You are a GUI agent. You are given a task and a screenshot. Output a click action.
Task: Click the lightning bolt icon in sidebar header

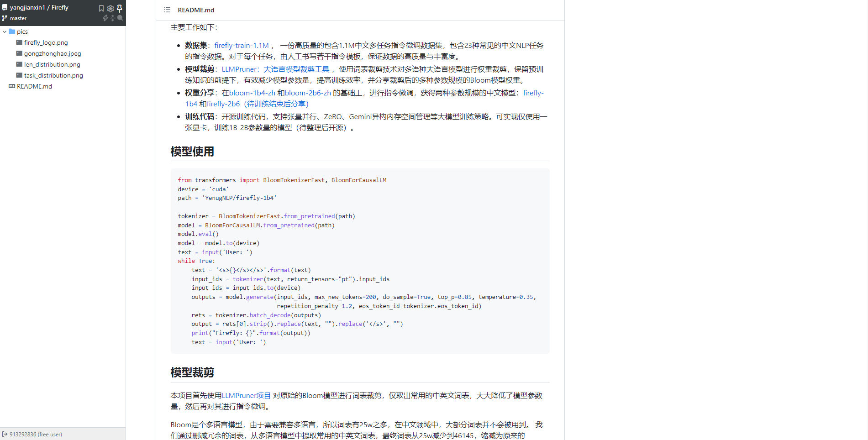(105, 18)
